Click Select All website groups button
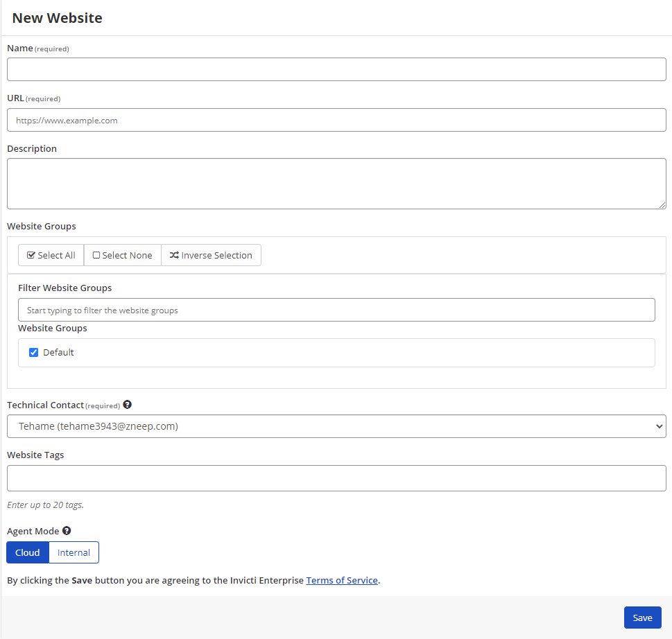The image size is (672, 639). [x=51, y=255]
